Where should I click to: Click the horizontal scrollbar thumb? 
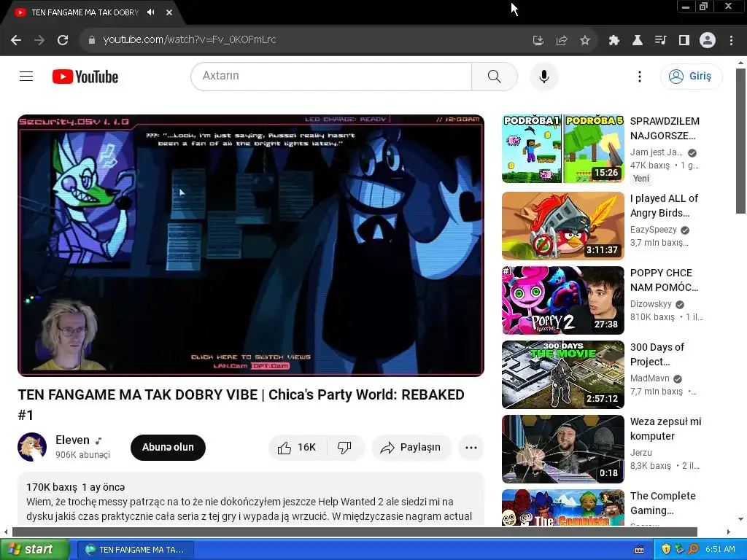pos(355,532)
